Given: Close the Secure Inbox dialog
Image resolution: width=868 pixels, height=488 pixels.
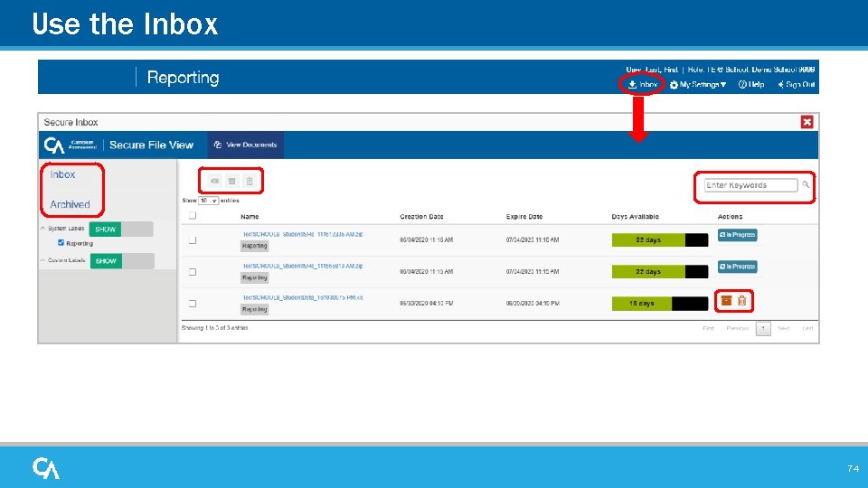Looking at the screenshot, I should pos(807,122).
